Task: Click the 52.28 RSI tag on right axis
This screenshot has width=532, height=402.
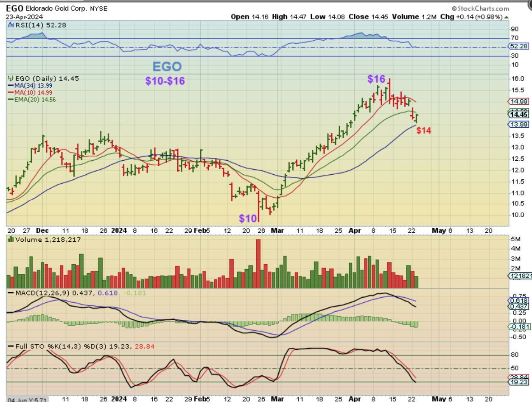Action: [519, 46]
